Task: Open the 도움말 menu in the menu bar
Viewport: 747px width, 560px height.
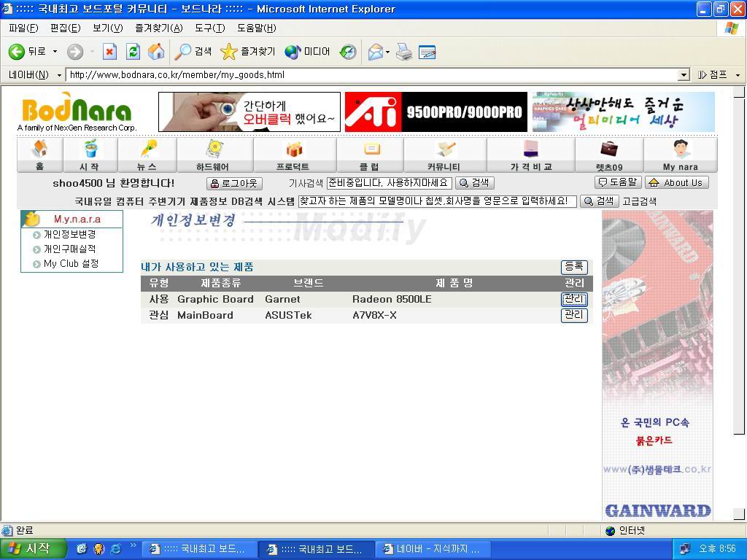Action: pyautogui.click(x=256, y=28)
